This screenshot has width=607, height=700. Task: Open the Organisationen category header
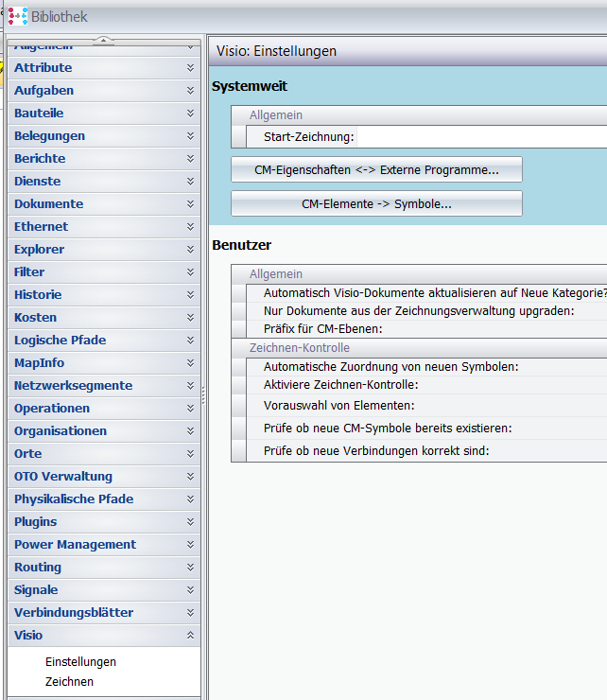pyautogui.click(x=104, y=431)
